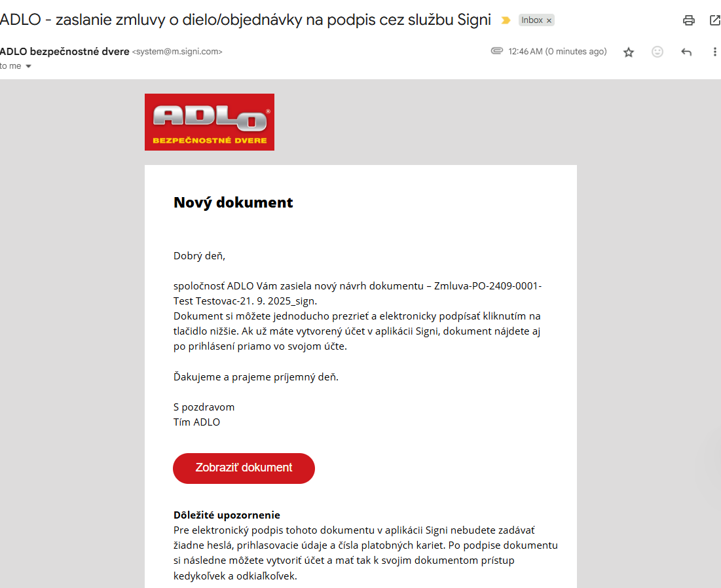The image size is (721, 588).
Task: Click the "Tím ADLO" signature line
Action: click(196, 422)
